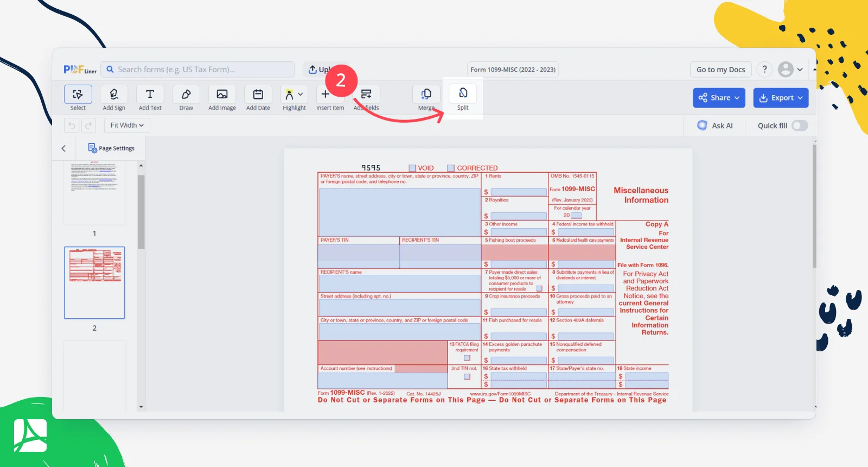Screen dimensions: 868x467
Task: Click the thumbnail panel vertical scrollbar
Action: [141, 212]
